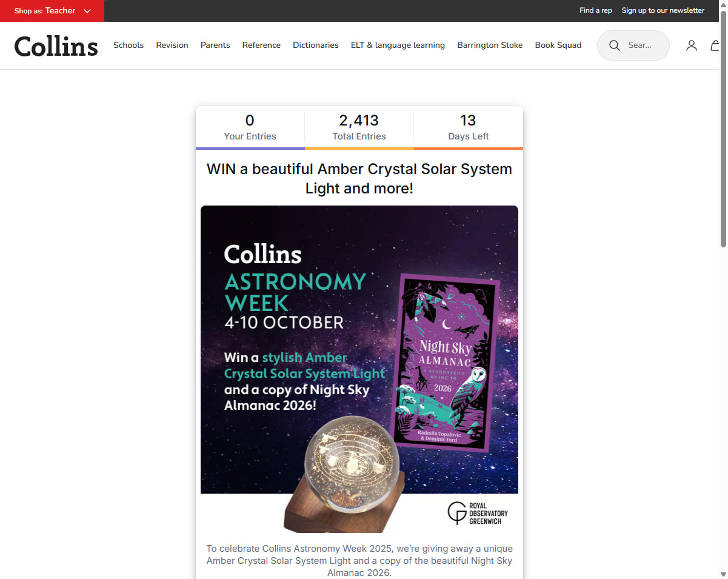The width and height of the screenshot is (728, 579).
Task: Go to Dictionaries section
Action: pos(316,45)
